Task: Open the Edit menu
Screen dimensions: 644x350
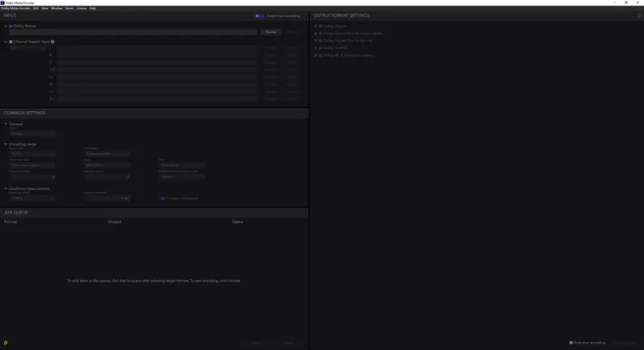Action: pyautogui.click(x=35, y=8)
